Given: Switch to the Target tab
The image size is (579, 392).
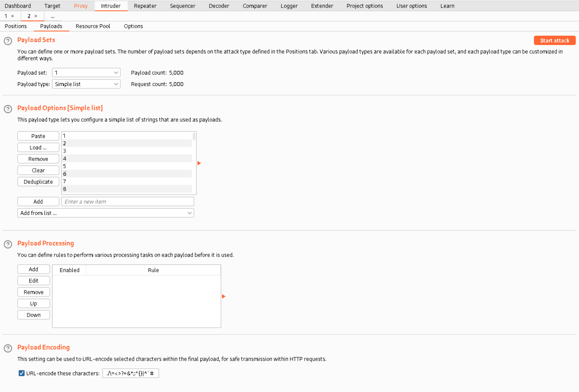Looking at the screenshot, I should (x=52, y=6).
